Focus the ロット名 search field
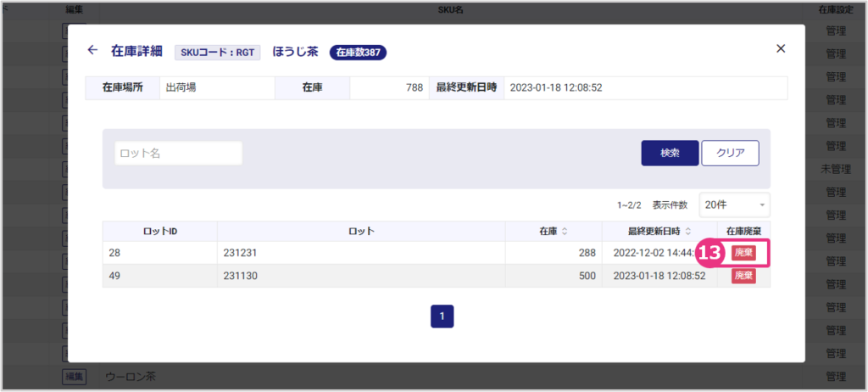 [179, 153]
